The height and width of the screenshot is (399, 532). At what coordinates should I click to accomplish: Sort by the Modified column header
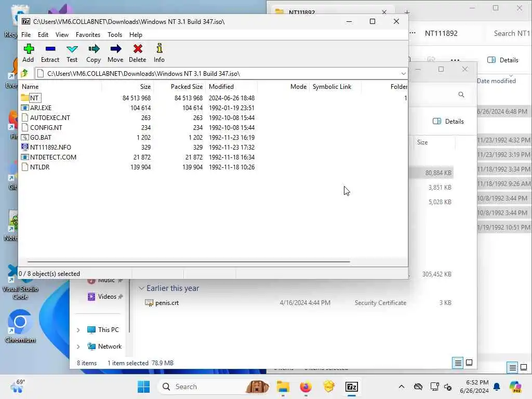[x=231, y=87]
